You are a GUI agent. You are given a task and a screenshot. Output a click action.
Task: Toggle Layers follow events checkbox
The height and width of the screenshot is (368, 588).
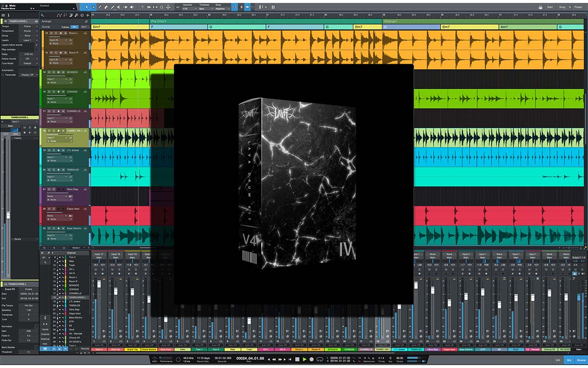click(x=36, y=45)
